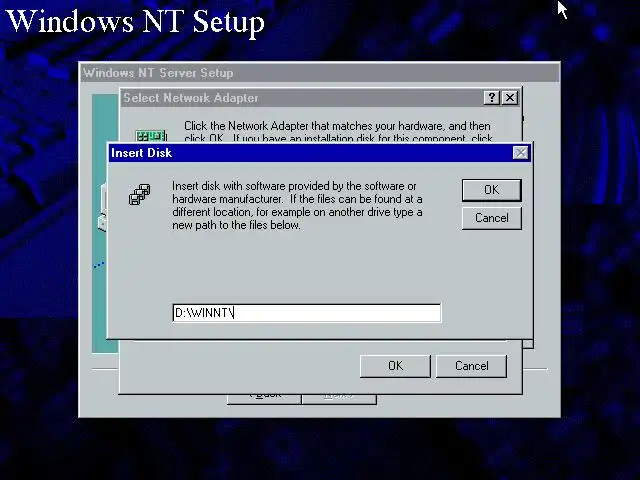Confirm with OK in Insert Disk dialog
This screenshot has width=640, height=480.
point(491,190)
